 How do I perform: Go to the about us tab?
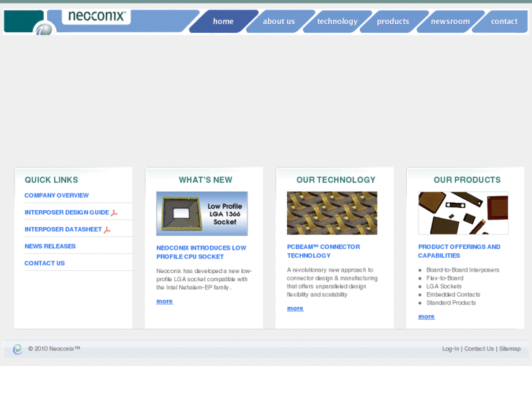pyautogui.click(x=279, y=21)
